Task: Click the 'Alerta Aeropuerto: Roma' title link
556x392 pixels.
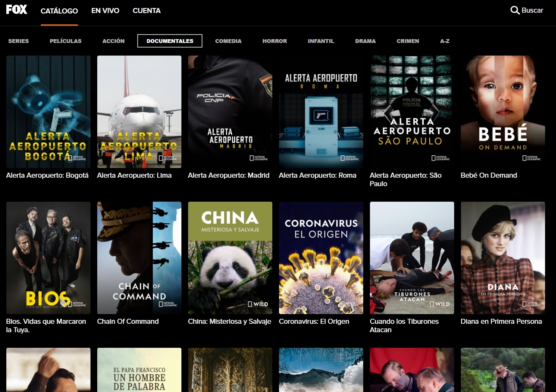Action: pyautogui.click(x=318, y=176)
